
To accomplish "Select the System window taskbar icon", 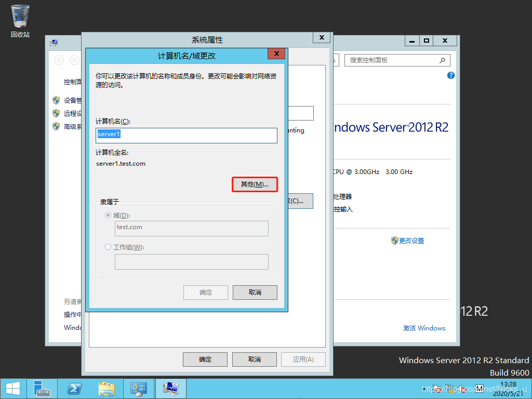I will (x=171, y=389).
